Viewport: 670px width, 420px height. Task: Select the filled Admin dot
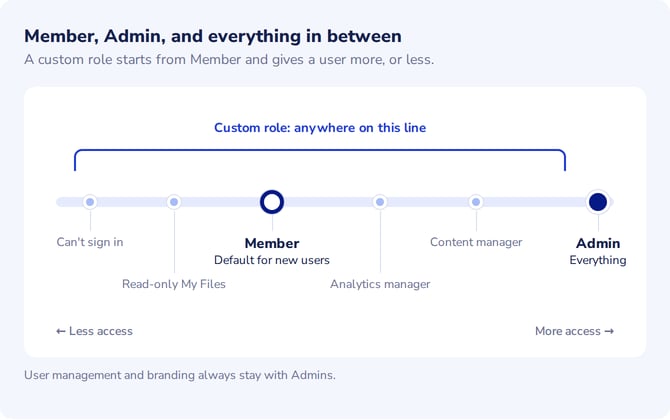(598, 202)
